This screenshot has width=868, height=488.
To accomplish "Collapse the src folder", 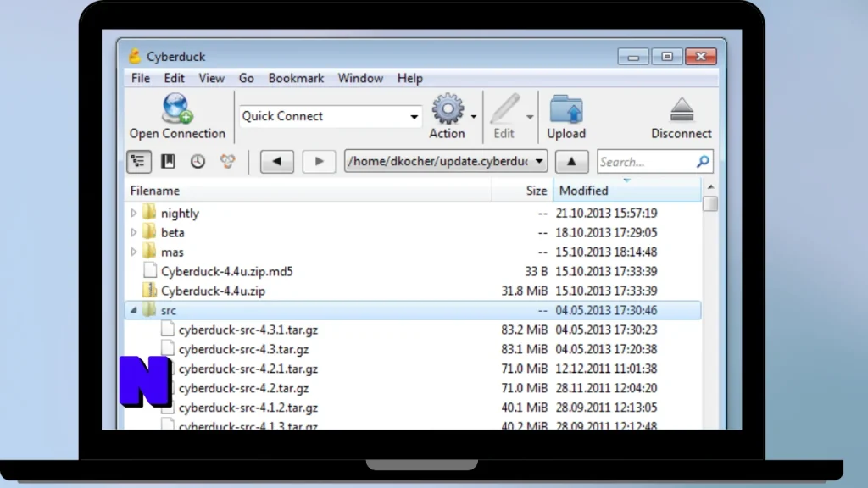I will [133, 310].
